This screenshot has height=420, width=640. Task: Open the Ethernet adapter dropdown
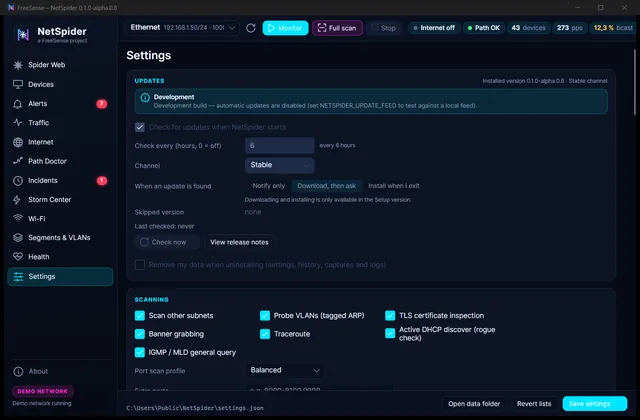[182, 28]
